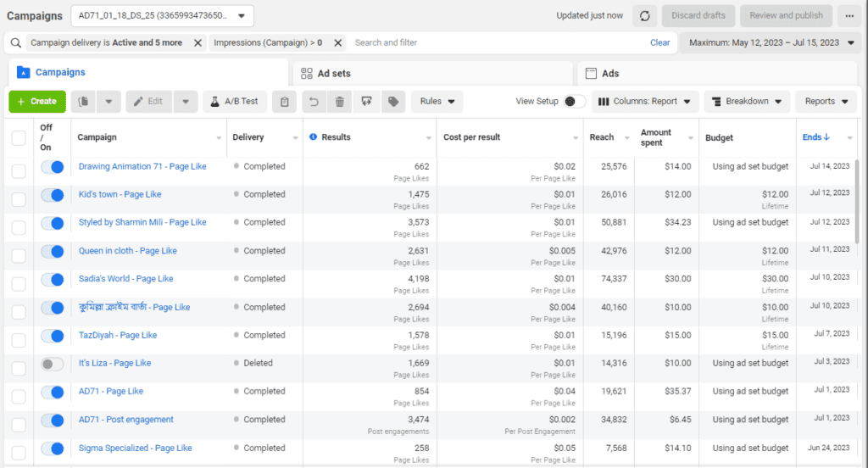
Task: Open Queen in cloth - Page Like campaign
Action: 127,251
